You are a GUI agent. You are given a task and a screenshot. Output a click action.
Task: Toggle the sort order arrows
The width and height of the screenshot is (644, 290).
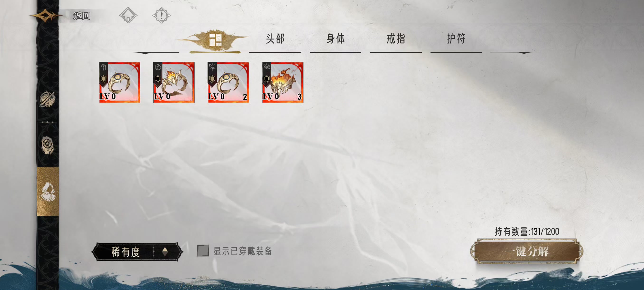pyautogui.click(x=165, y=252)
